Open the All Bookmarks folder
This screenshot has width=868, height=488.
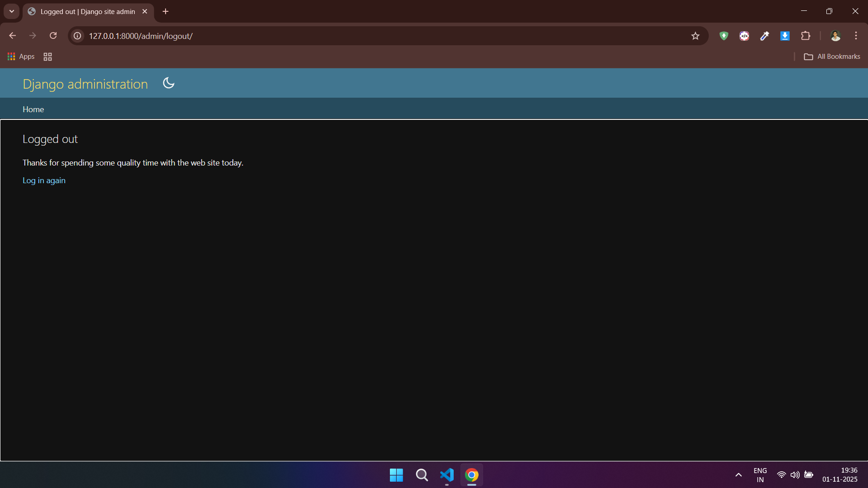832,57
